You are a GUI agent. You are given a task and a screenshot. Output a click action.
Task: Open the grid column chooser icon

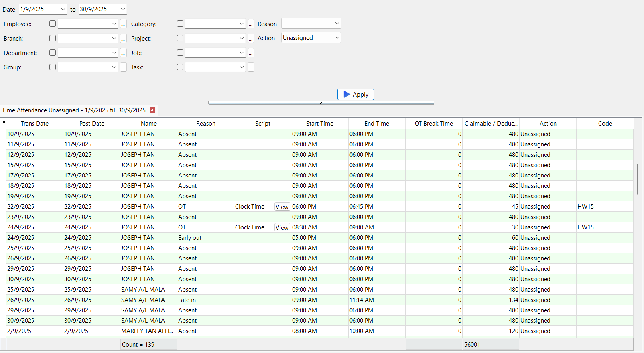[x=3, y=124]
